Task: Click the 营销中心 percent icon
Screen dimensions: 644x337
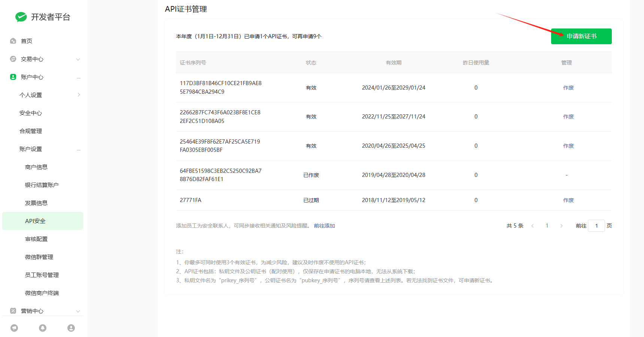Action: click(13, 311)
